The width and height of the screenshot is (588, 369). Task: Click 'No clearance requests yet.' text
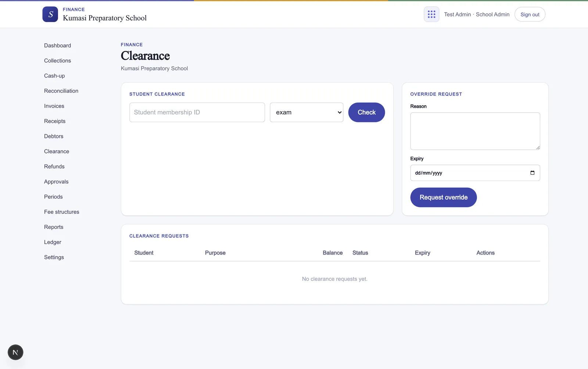pyautogui.click(x=334, y=279)
